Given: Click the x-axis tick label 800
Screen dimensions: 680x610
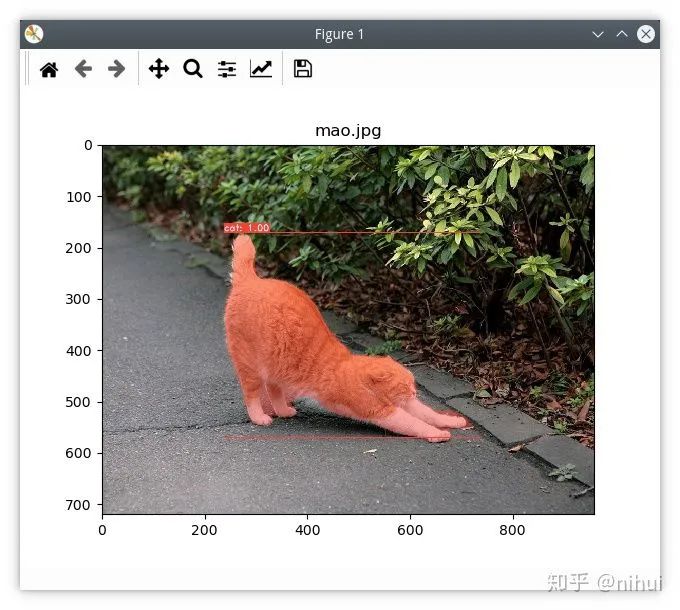Looking at the screenshot, I should [x=512, y=530].
